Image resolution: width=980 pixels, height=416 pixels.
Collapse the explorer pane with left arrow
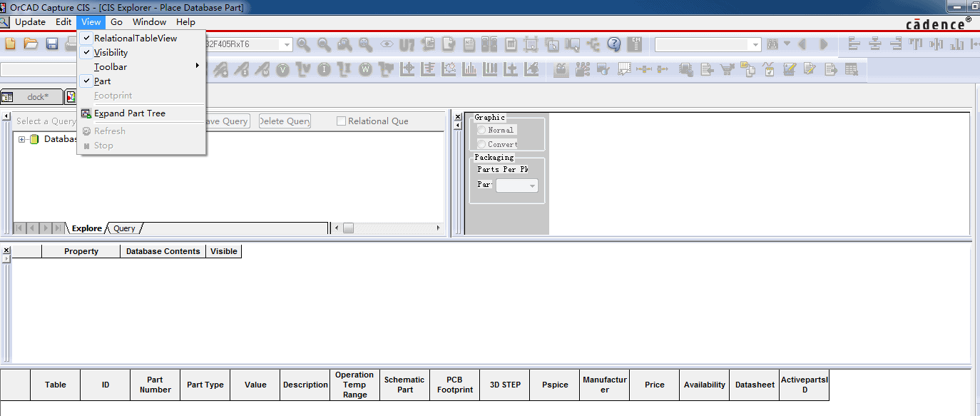tap(6, 116)
